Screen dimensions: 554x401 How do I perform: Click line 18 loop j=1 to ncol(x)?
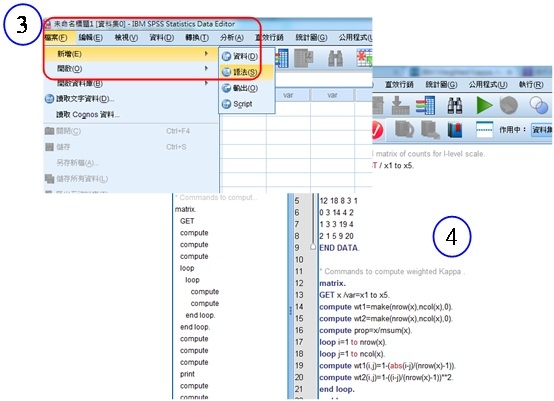click(352, 354)
